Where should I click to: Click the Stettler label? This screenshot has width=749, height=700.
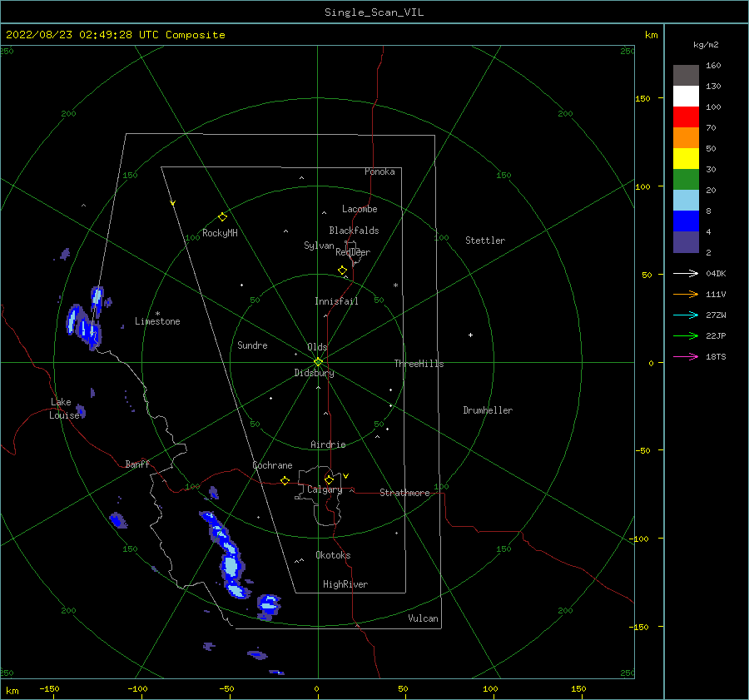(485, 241)
